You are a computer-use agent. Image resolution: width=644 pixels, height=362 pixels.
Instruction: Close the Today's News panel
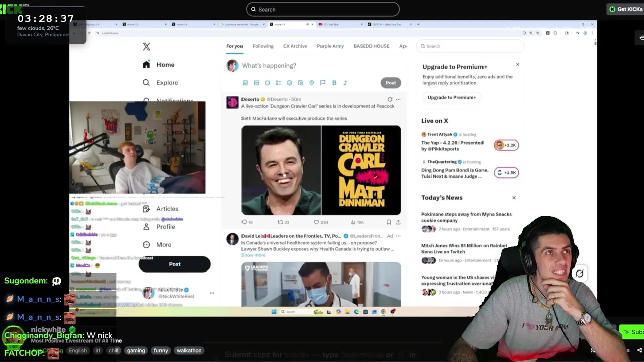pyautogui.click(x=514, y=198)
